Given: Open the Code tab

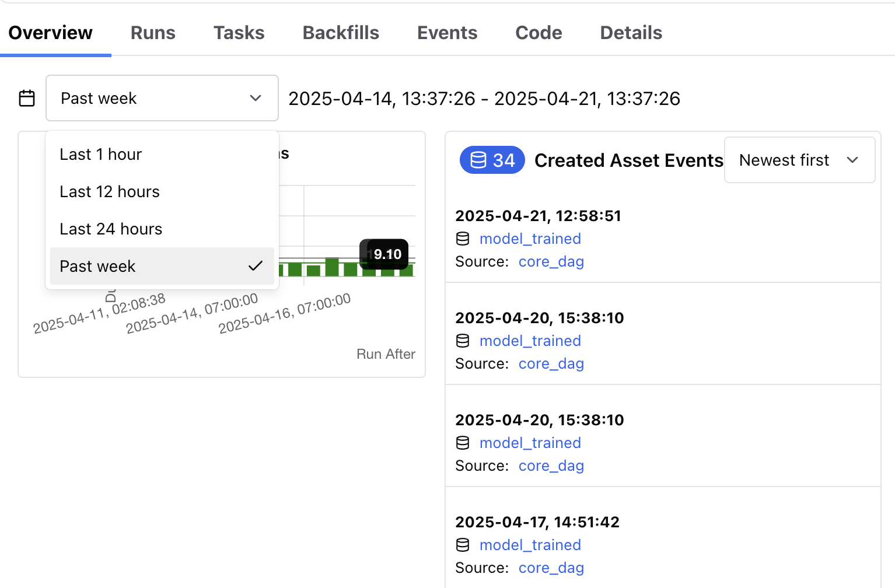Looking at the screenshot, I should point(539,33).
